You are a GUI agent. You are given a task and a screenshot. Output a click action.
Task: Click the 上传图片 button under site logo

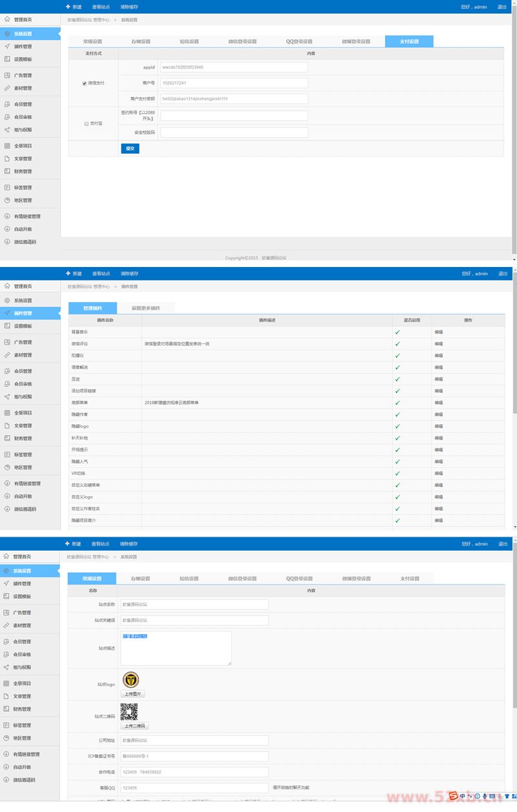[134, 694]
